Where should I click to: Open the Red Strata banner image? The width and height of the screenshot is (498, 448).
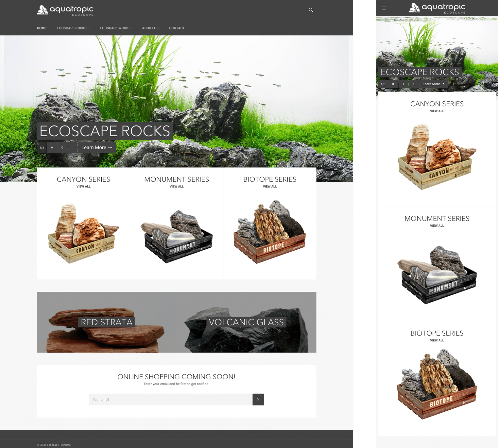tap(106, 322)
